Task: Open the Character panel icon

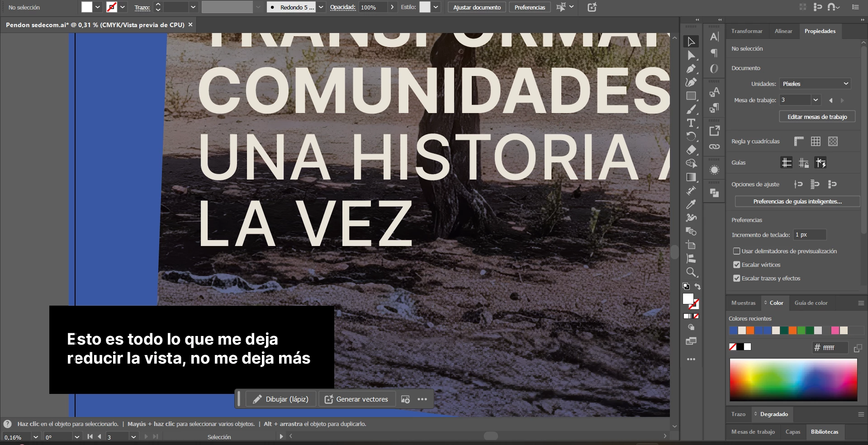Action: click(714, 37)
